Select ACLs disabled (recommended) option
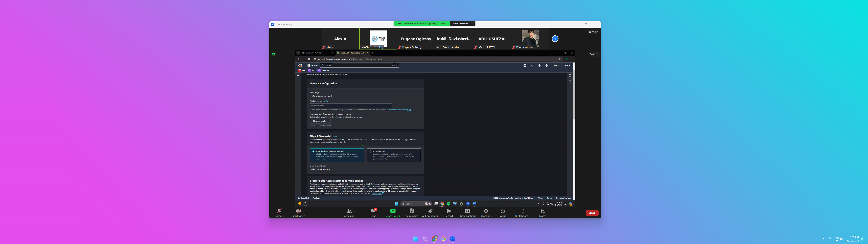868x244 pixels. coord(313,151)
